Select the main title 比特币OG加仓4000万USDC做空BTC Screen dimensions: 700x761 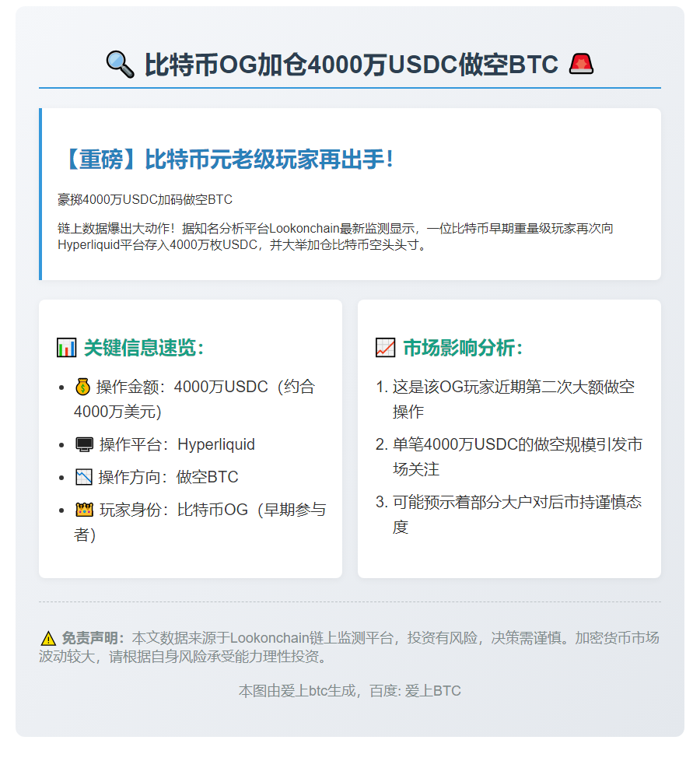pyautogui.click(x=352, y=65)
